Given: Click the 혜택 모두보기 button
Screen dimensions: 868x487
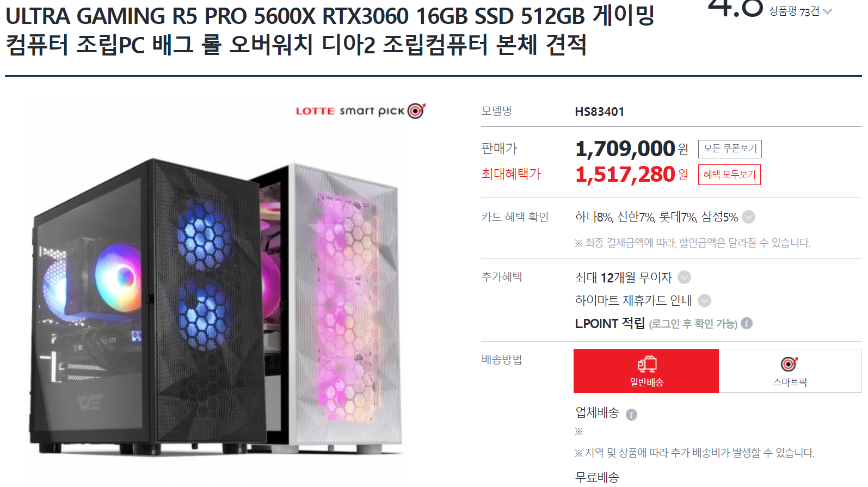Looking at the screenshot, I should coord(729,175).
